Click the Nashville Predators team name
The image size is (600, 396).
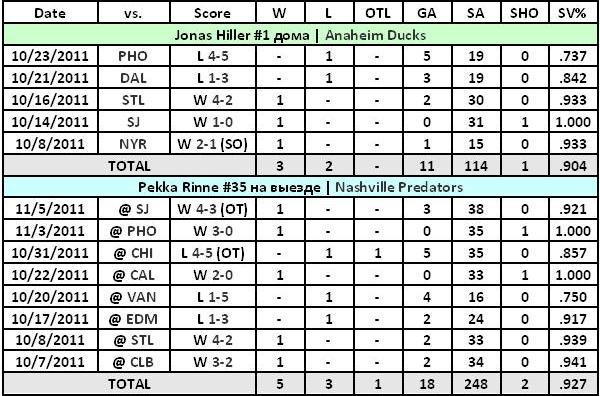[x=399, y=187]
